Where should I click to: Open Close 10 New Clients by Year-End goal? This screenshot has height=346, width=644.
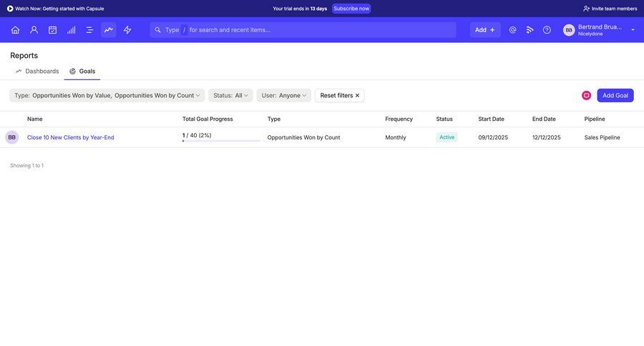(70, 137)
